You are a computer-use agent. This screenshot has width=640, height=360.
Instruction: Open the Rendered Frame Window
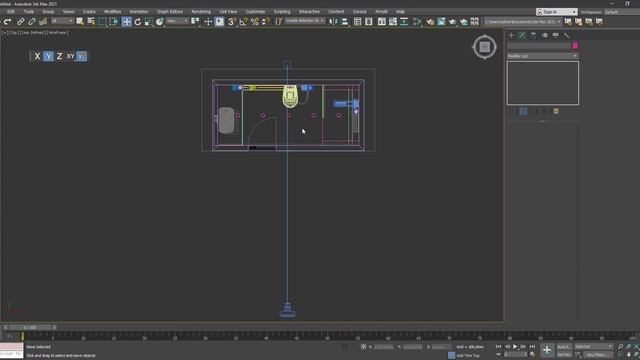(x=441, y=22)
